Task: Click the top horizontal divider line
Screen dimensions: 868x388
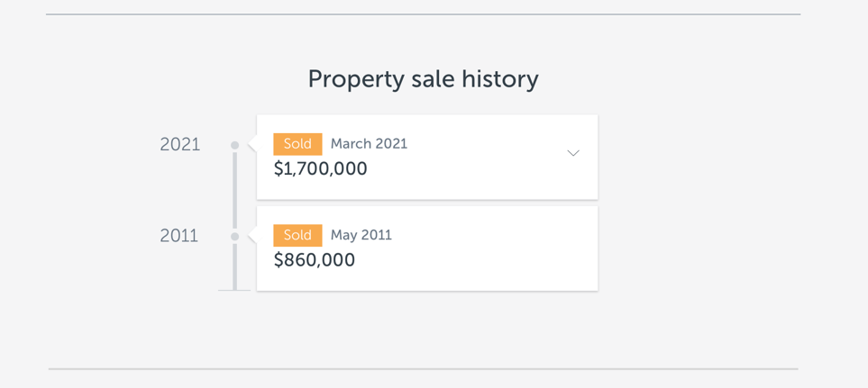Action: click(423, 14)
